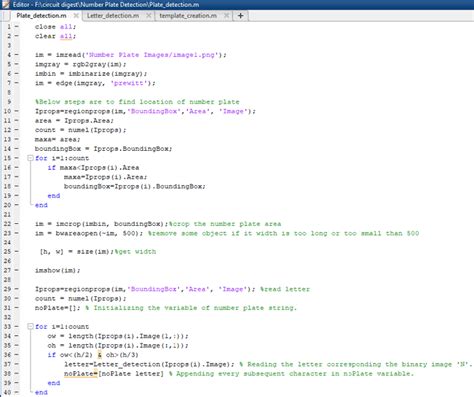Viewport: 474px width, 397px height.
Task: Click 'im = imcrop(imbin, boundingBox);' code
Action: click(101, 224)
